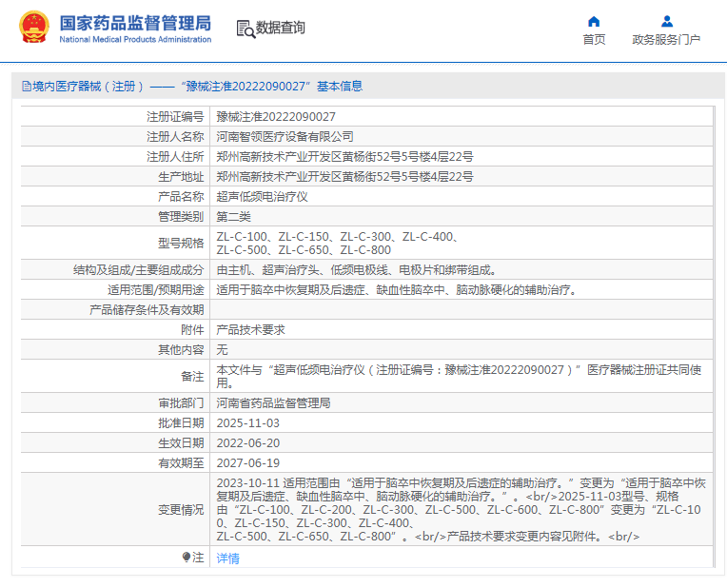Select the registrant name 河南智领医疗设备有限公司
The width and height of the screenshot is (727, 588).
click(x=285, y=136)
